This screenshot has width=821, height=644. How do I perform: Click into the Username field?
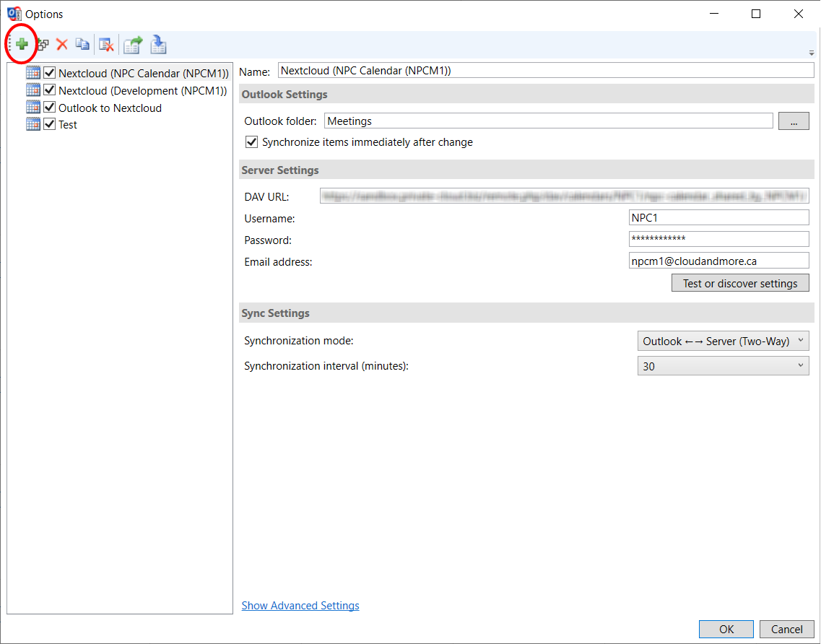pyautogui.click(x=718, y=218)
